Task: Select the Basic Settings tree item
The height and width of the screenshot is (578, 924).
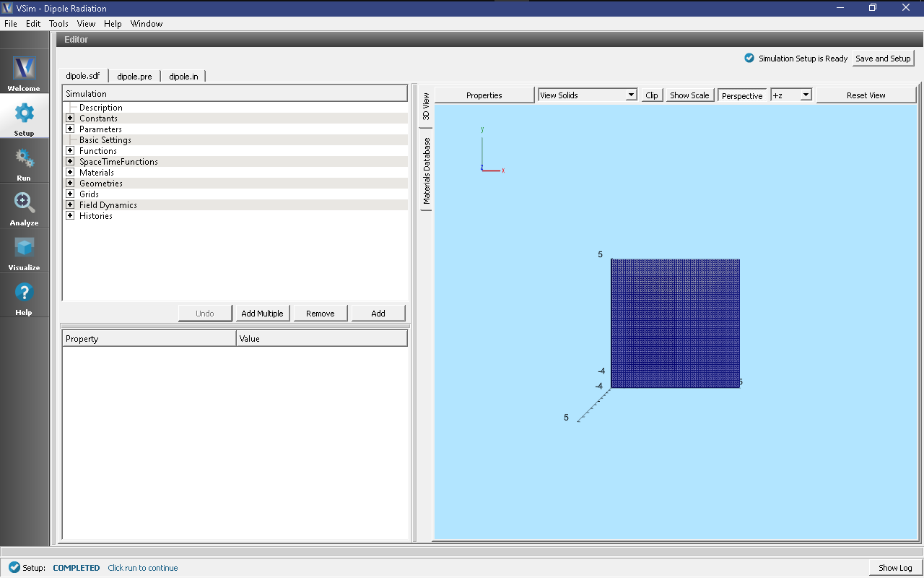Action: tap(105, 140)
